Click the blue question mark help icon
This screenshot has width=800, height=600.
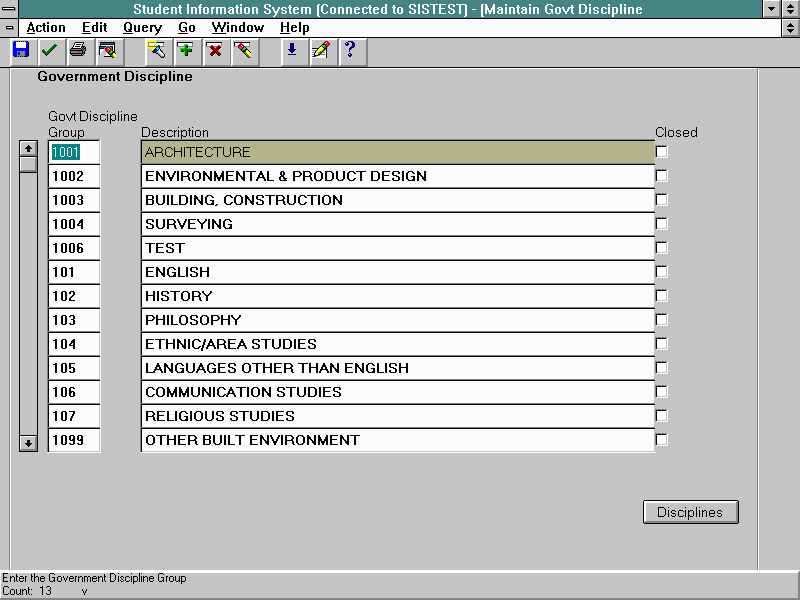pyautogui.click(x=349, y=50)
